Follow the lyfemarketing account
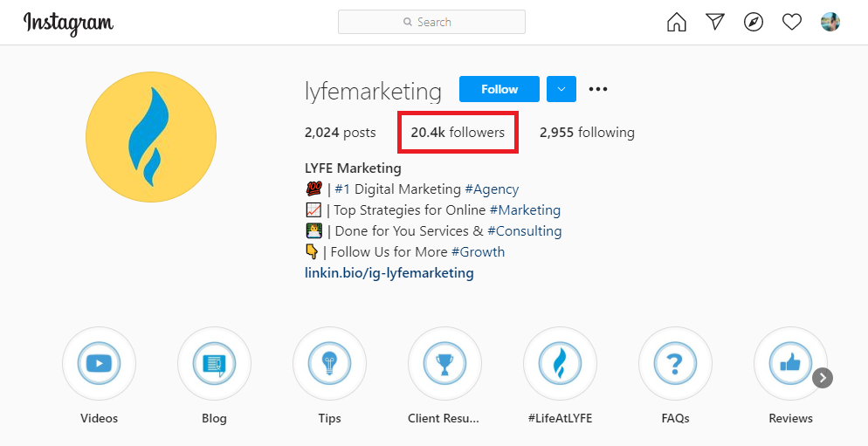 click(x=499, y=89)
